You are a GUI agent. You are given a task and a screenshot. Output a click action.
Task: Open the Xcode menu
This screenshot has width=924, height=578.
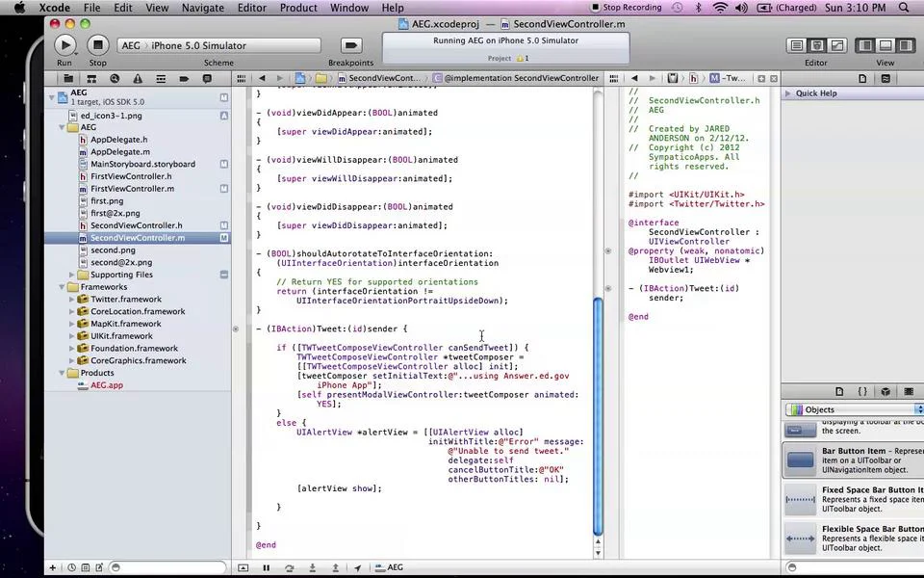tap(54, 8)
